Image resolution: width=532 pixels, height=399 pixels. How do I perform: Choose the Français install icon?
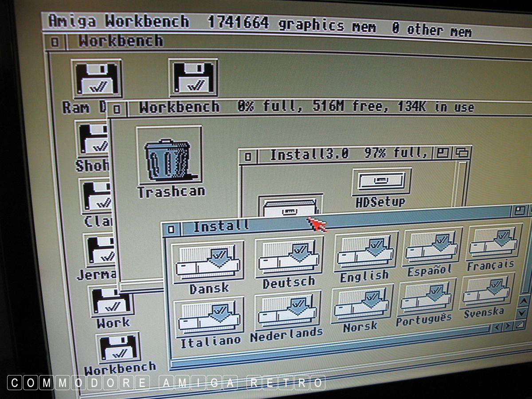tap(493, 243)
